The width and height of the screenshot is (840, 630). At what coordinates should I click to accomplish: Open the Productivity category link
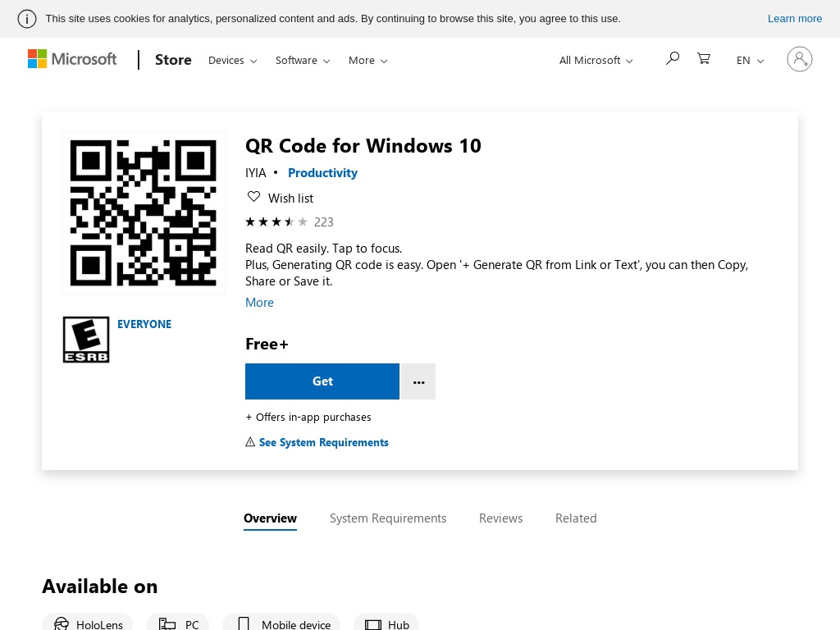pos(322,173)
